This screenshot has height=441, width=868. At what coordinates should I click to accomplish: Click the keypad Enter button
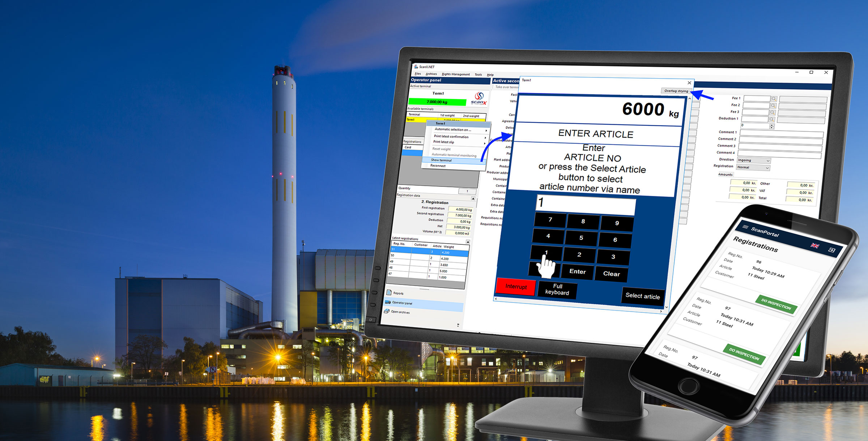[x=577, y=271]
